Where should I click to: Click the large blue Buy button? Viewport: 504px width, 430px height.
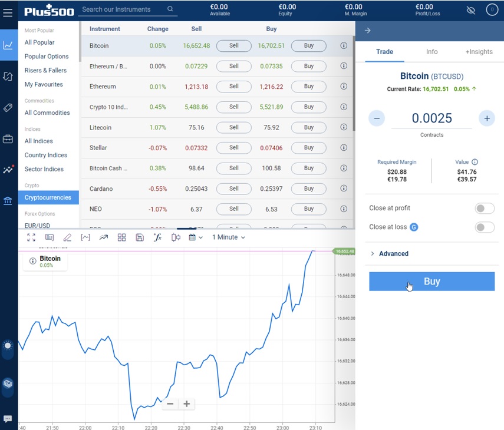coord(431,282)
